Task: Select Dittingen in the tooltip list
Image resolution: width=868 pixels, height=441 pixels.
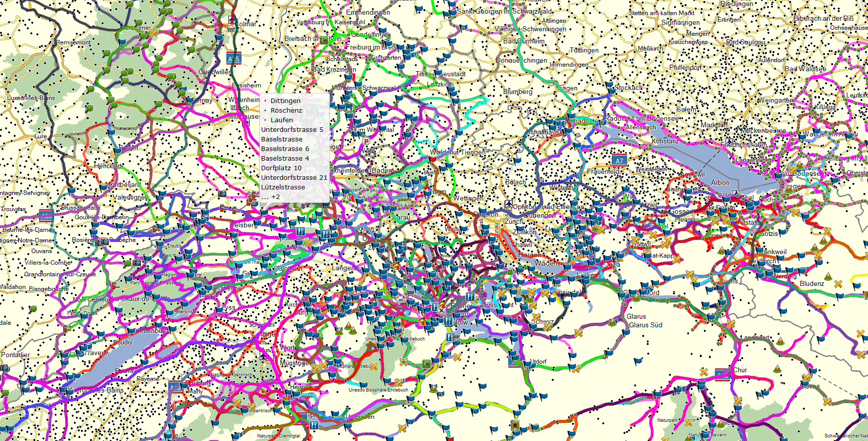Action: point(285,101)
